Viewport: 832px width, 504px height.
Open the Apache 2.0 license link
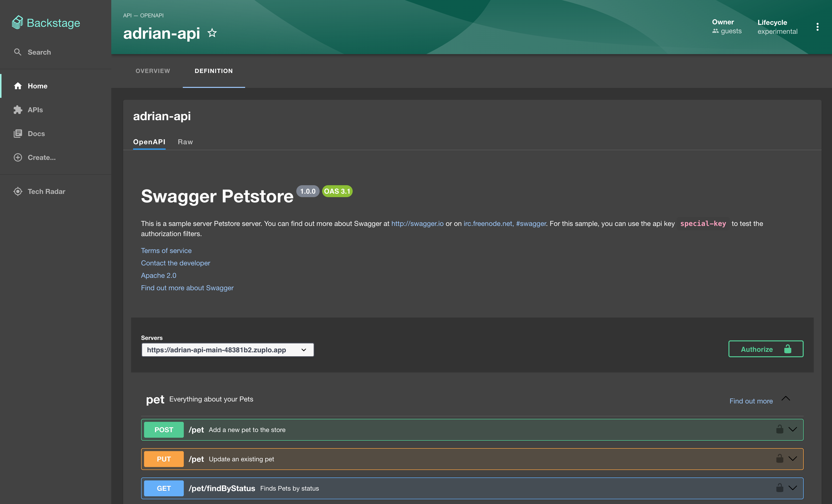[x=159, y=275]
